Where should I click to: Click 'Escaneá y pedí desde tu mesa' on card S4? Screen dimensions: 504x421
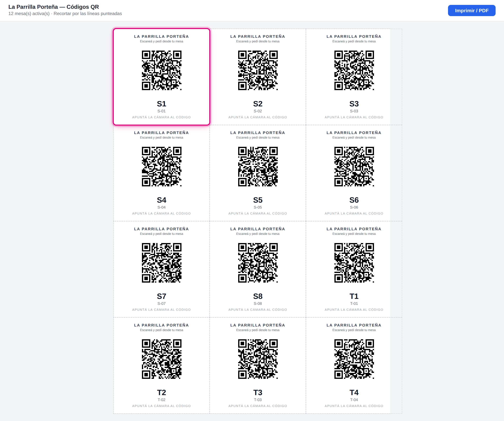coord(162,138)
